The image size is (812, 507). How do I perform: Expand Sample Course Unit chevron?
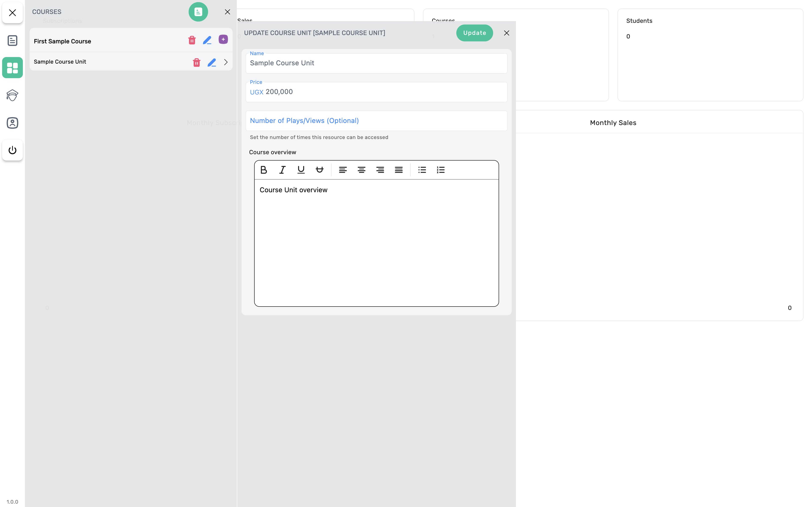226,62
